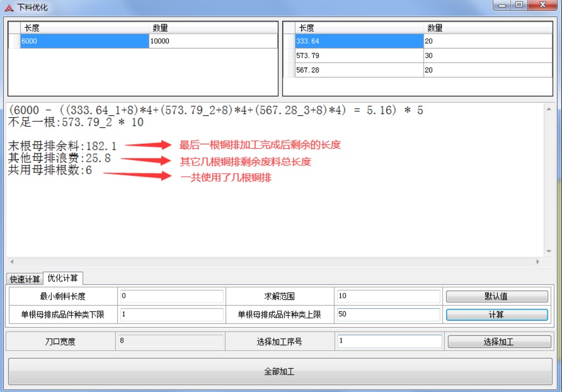Screen dimensions: 562x392
Task: Edit the 单根母排成品件种类上限 input field
Action: pyautogui.click(x=388, y=315)
